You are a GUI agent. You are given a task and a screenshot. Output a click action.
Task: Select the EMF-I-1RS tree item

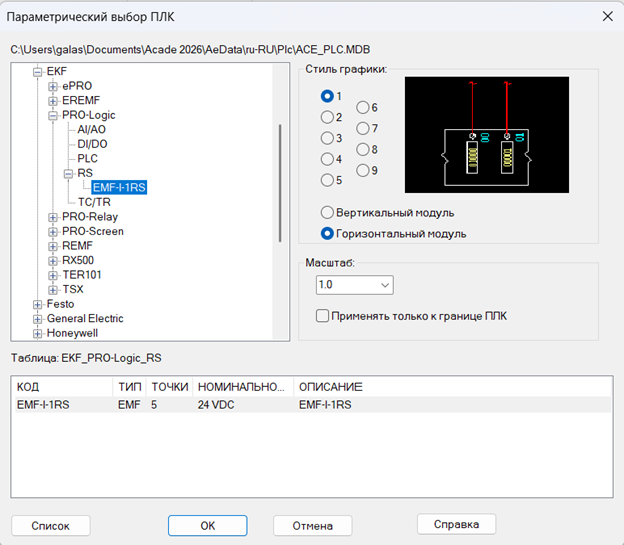[x=119, y=188]
